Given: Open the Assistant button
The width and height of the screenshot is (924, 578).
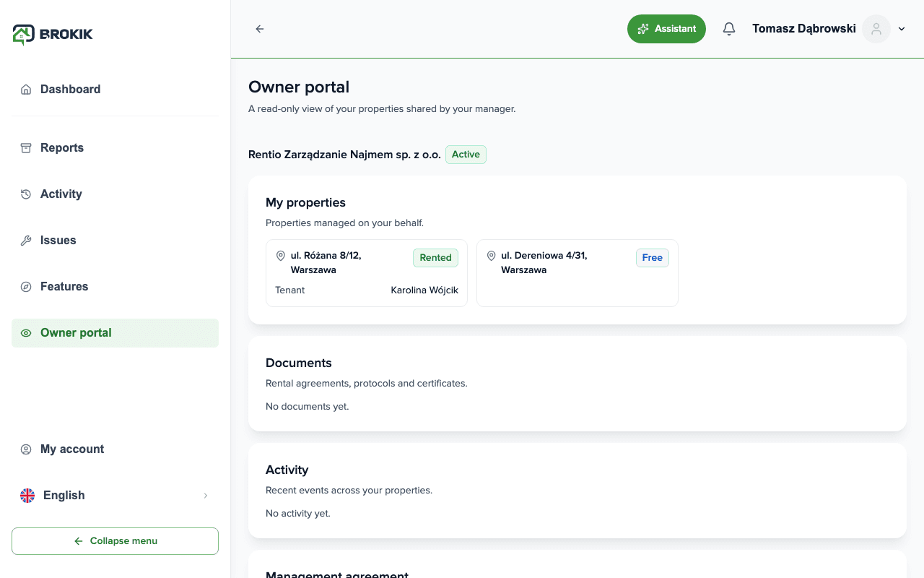Looking at the screenshot, I should click(x=666, y=29).
